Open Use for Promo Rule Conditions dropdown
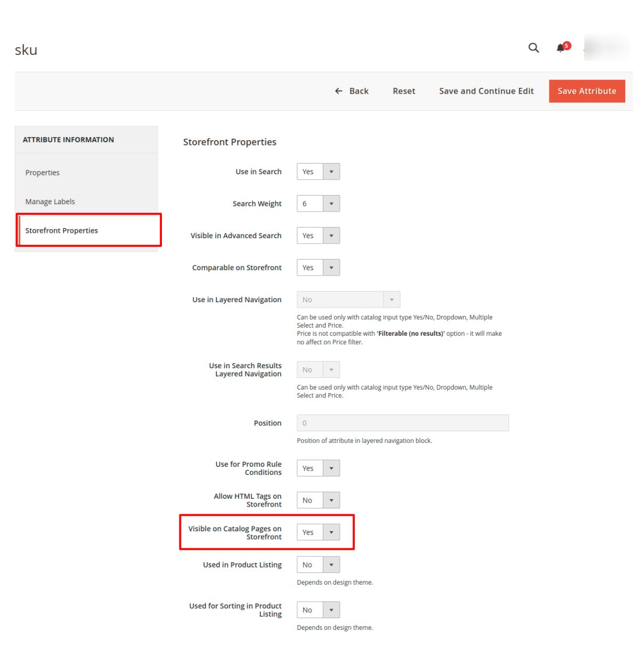 pos(318,468)
